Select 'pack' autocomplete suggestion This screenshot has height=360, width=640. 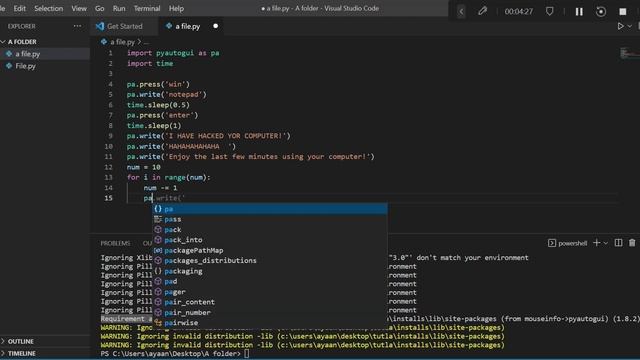pos(270,229)
